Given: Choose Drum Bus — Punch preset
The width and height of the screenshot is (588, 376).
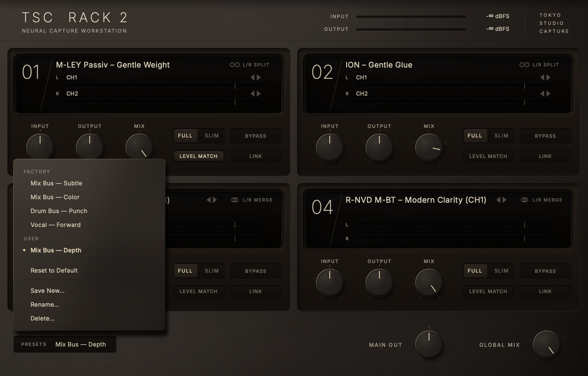Looking at the screenshot, I should [x=89, y=211].
